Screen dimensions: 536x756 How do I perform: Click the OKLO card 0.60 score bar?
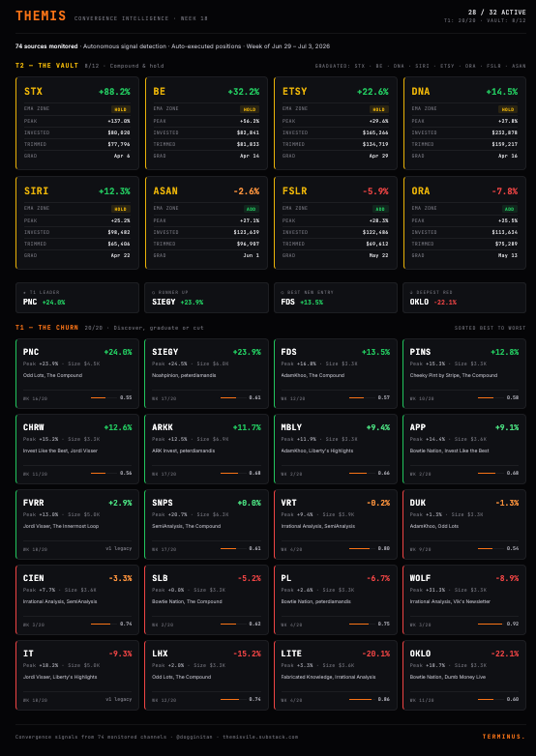[x=491, y=699]
